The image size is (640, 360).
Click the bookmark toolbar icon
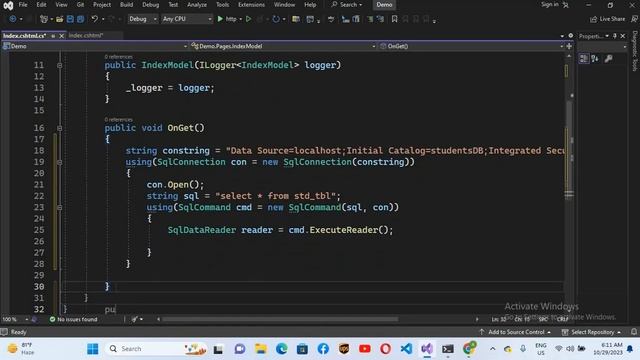pos(394,19)
